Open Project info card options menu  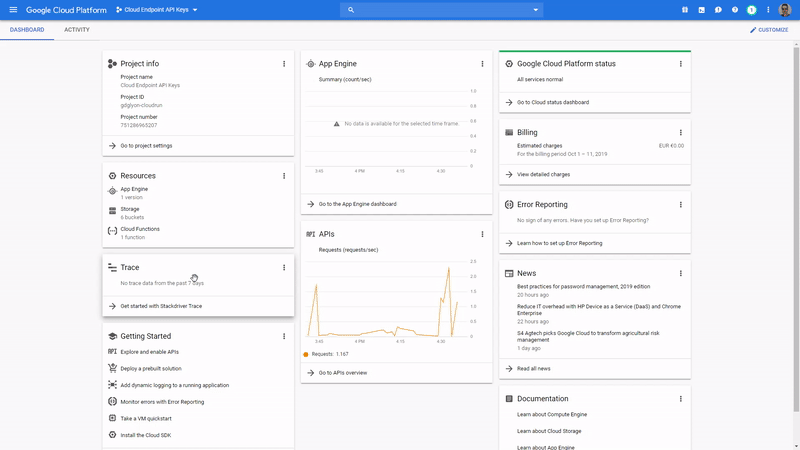click(284, 64)
